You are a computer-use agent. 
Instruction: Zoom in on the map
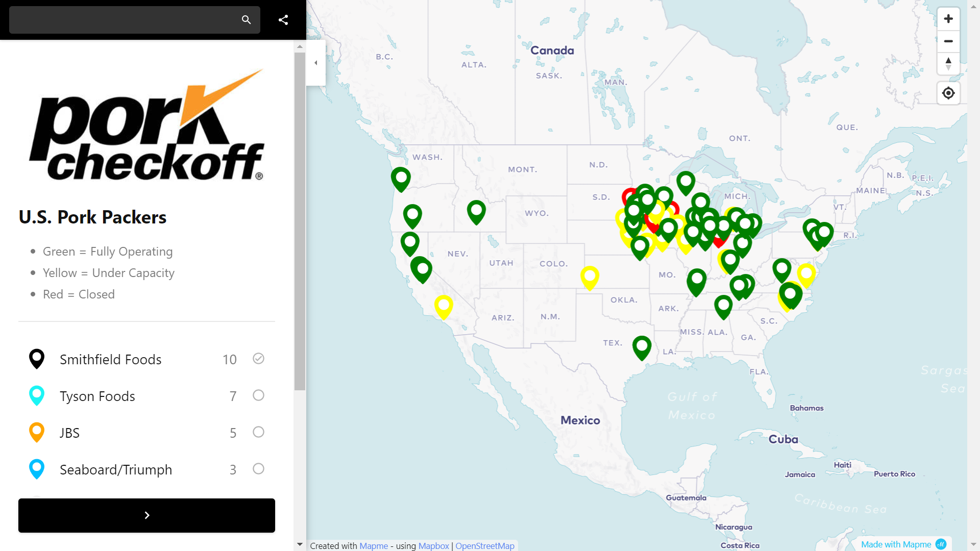click(x=948, y=18)
